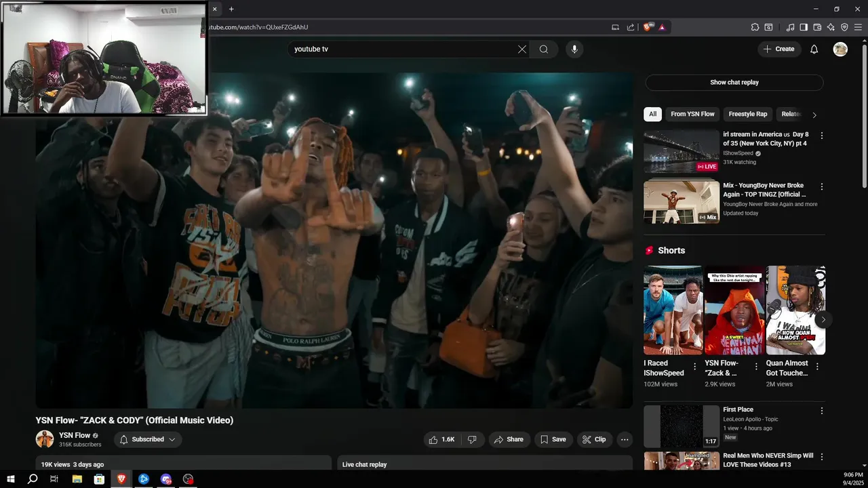Image resolution: width=868 pixels, height=488 pixels.
Task: Click the Clip button
Action: (594, 439)
